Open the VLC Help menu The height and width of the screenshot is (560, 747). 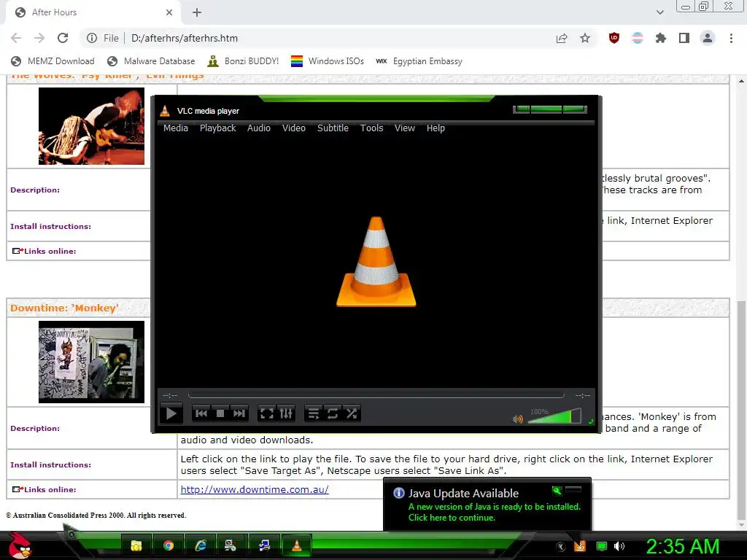(436, 128)
